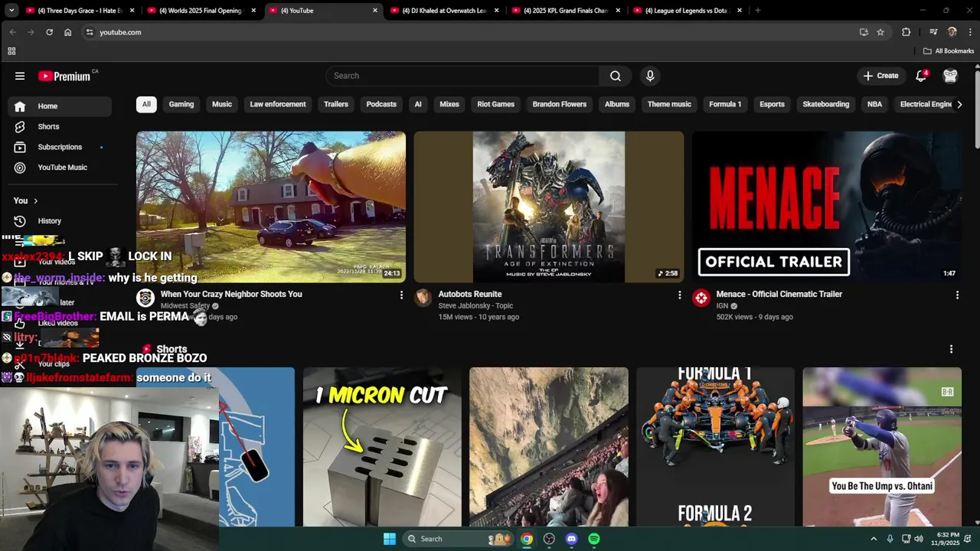This screenshot has height=551, width=980.
Task: Reload the page
Action: [49, 32]
